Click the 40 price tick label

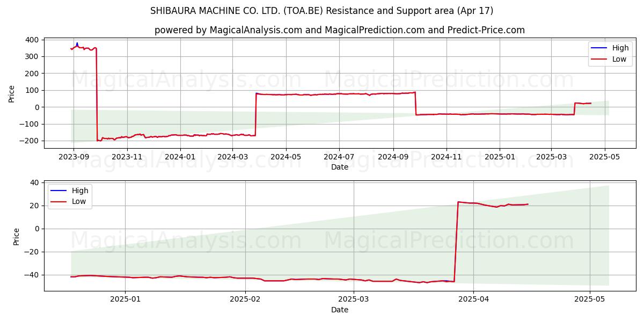[x=34, y=182]
